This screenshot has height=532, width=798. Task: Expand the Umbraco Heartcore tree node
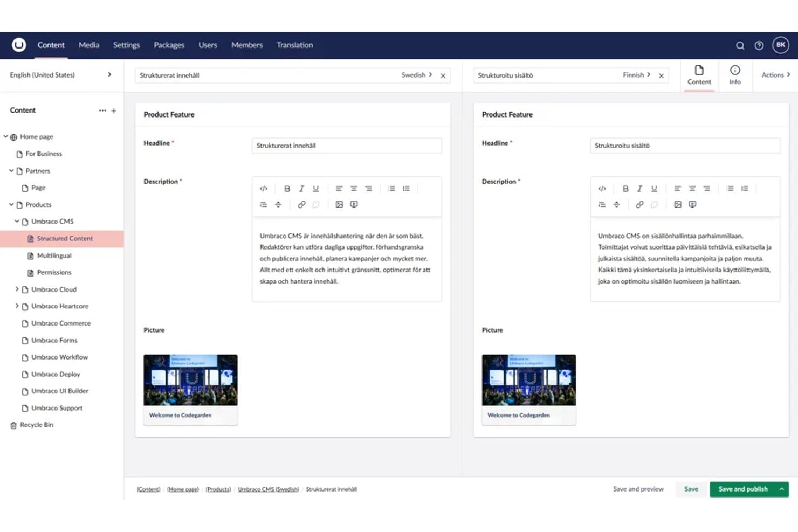click(17, 306)
